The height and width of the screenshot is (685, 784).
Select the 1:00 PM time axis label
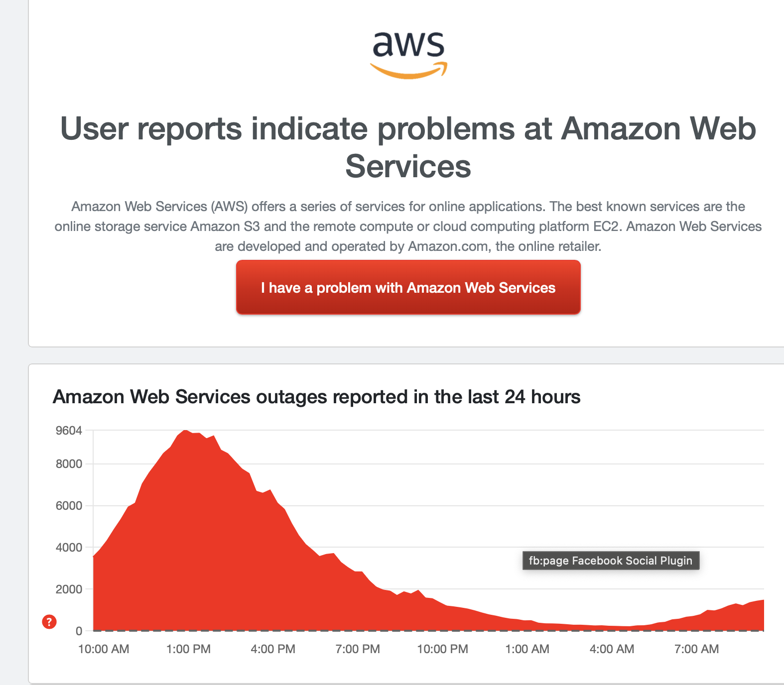[x=188, y=649]
